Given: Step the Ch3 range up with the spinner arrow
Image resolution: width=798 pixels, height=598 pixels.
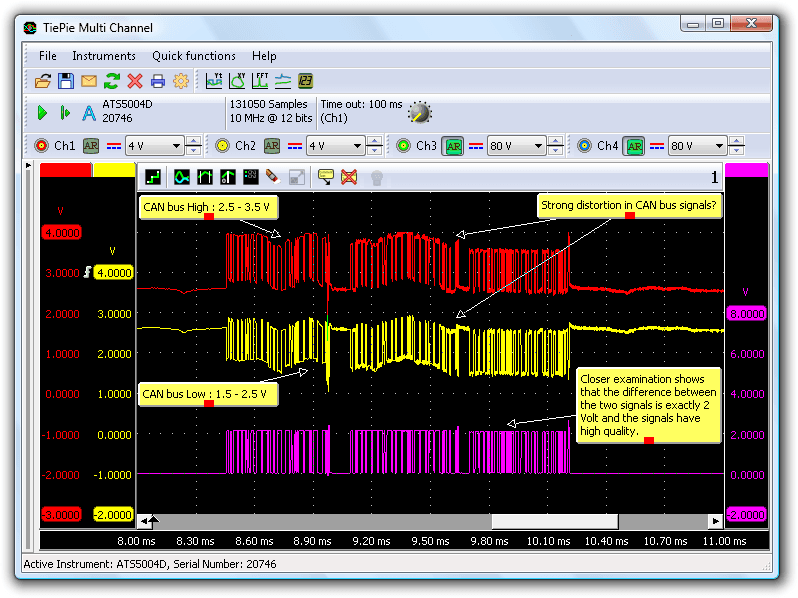Looking at the screenshot, I should (x=556, y=141).
